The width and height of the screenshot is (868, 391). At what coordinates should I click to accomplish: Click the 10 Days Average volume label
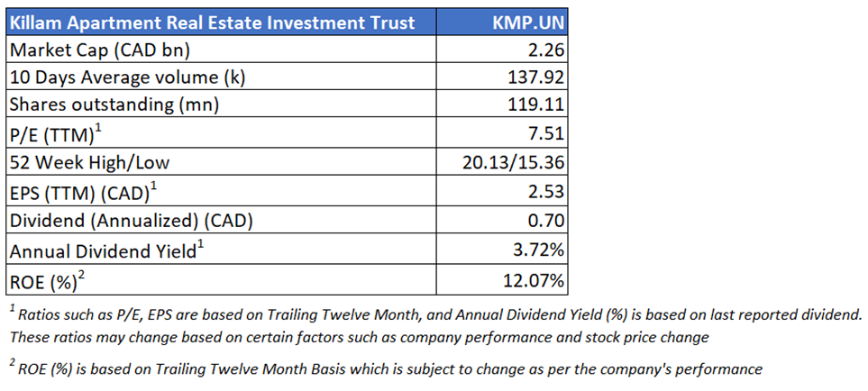(x=127, y=77)
